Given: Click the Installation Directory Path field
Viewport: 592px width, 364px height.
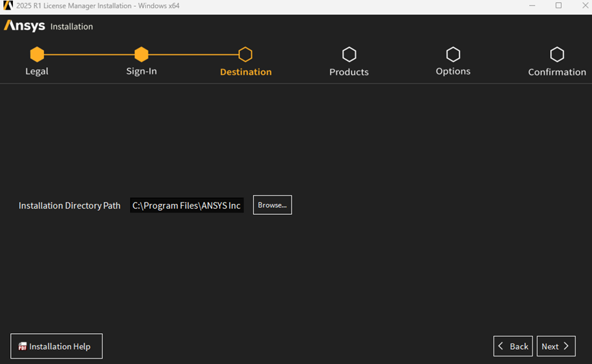Looking at the screenshot, I should pos(187,205).
